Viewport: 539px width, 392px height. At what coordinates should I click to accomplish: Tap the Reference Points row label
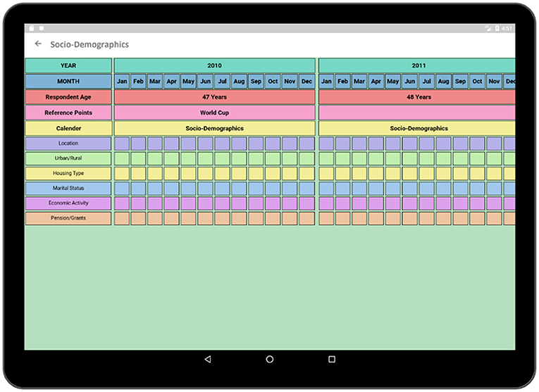(x=68, y=113)
